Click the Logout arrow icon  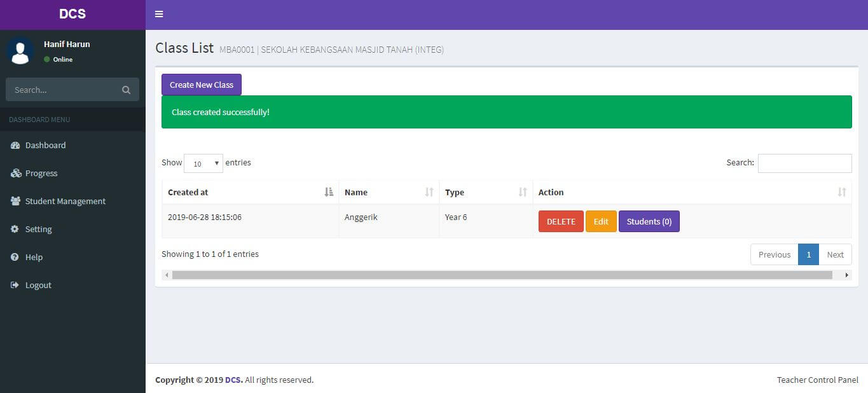coord(15,285)
